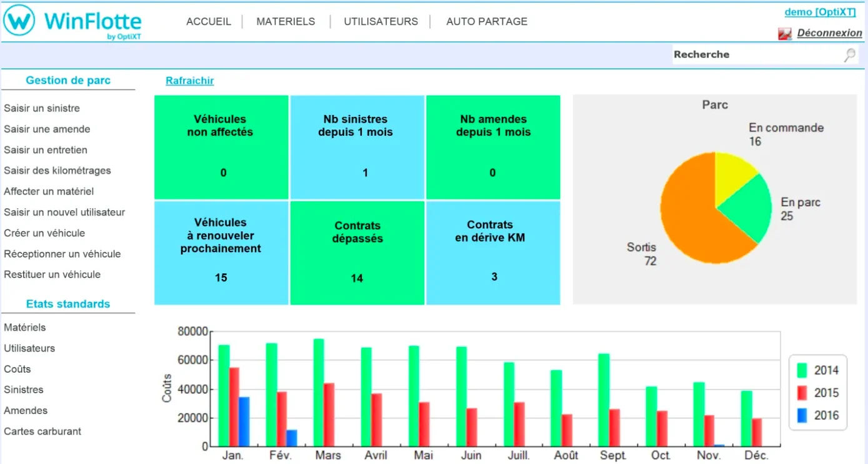Open the Coûts standard report
Viewport: 868px width, 464px height.
[x=17, y=369]
